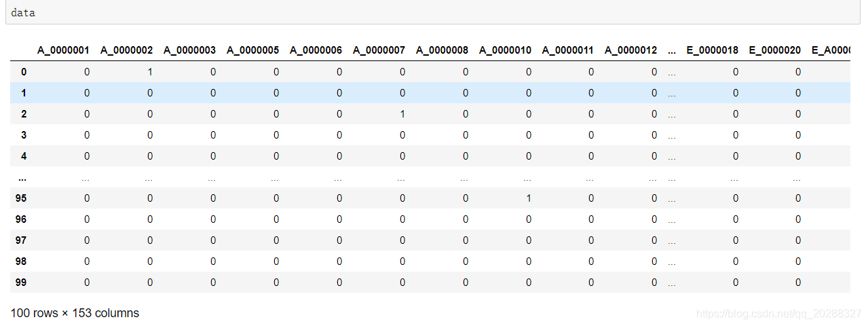Click the value 1 in row 95

529,198
